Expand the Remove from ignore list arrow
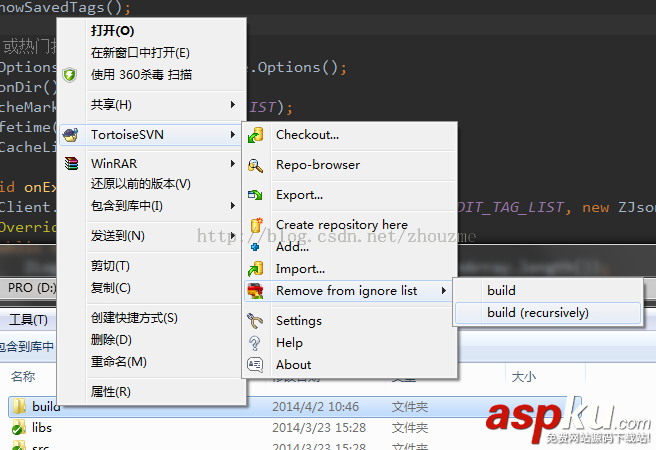 [x=443, y=291]
